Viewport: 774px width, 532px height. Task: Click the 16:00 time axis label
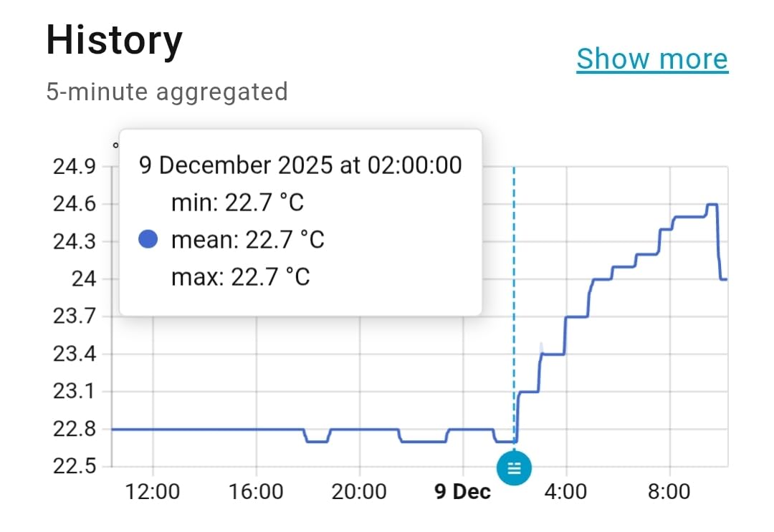[256, 492]
